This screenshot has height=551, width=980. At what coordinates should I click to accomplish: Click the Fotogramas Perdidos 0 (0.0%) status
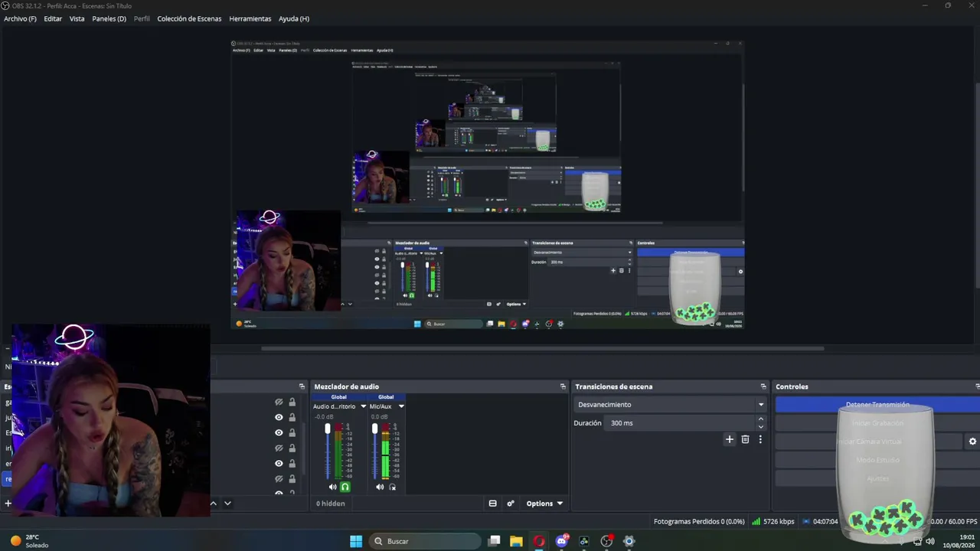[699, 522]
